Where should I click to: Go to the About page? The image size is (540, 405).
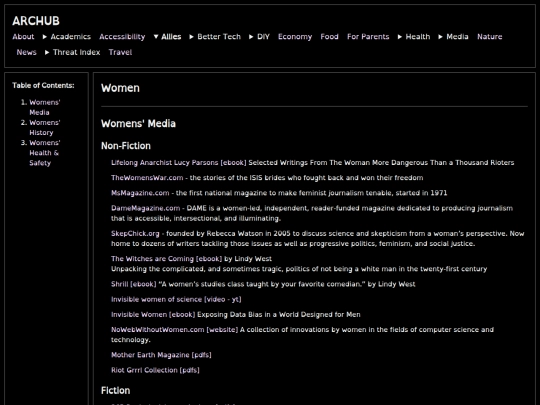click(x=23, y=37)
